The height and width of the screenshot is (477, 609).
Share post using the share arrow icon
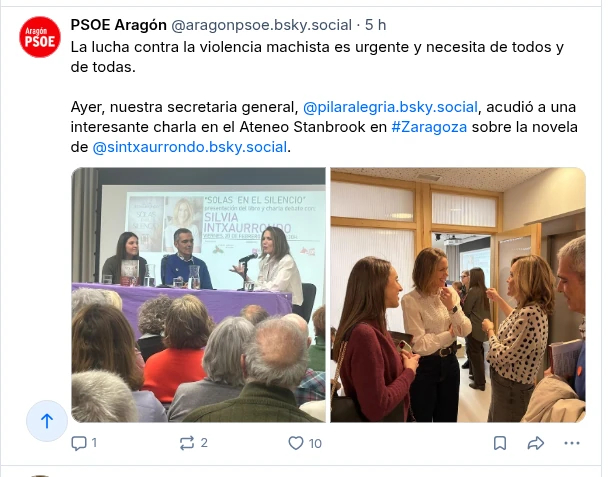click(x=536, y=443)
